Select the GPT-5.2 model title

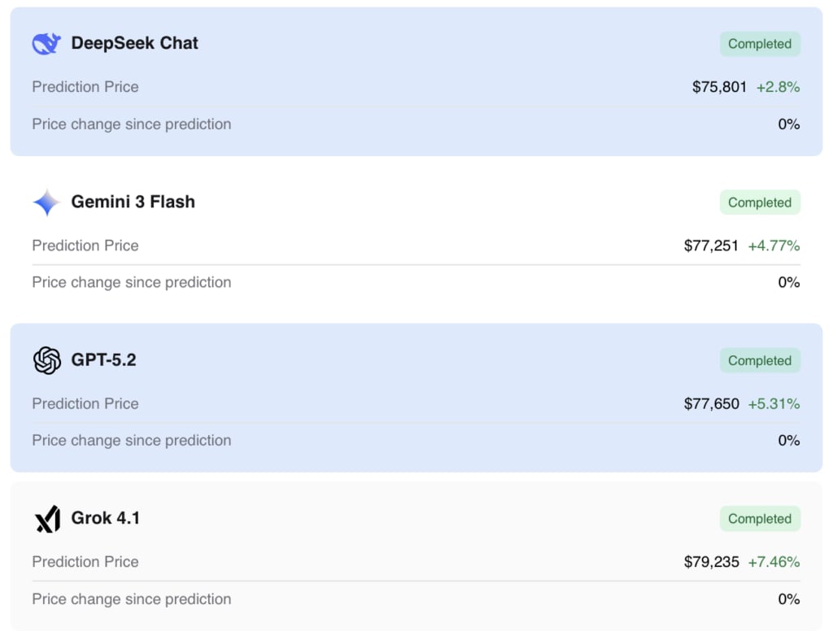point(103,359)
